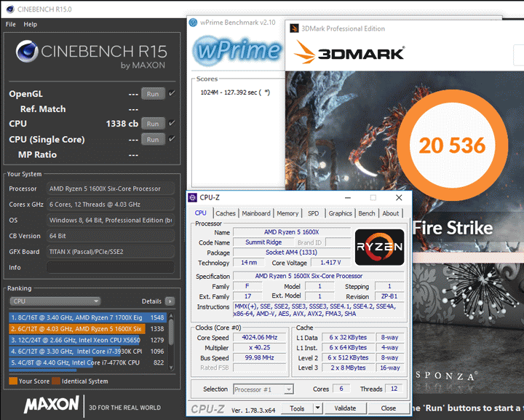Image resolution: width=524 pixels, height=420 pixels.
Task: Switch to the SPD tab in CPU-Z
Action: [x=313, y=213]
